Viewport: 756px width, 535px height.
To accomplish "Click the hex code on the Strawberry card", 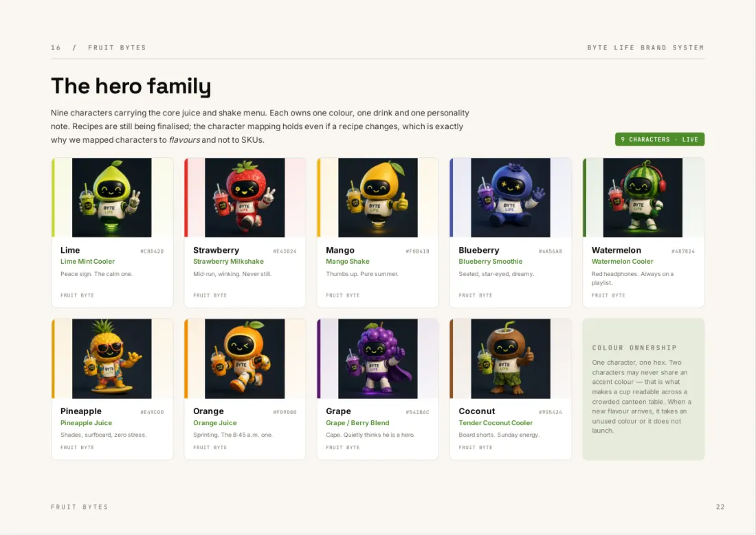I will point(285,251).
